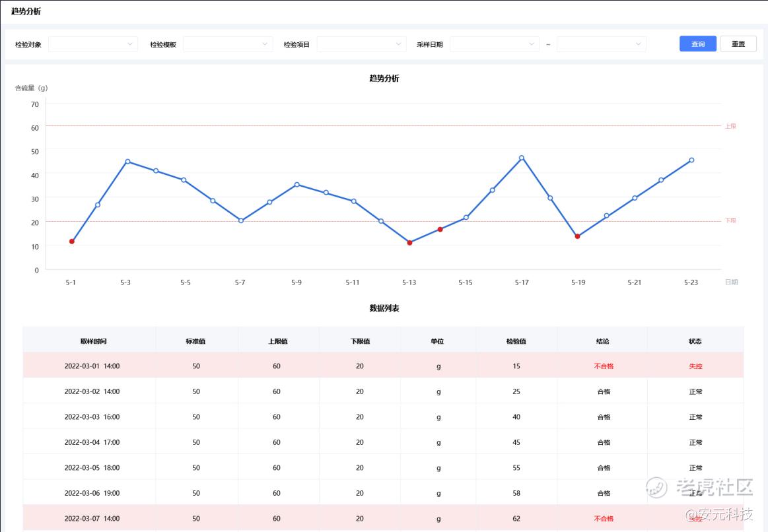Click the 70 y-axis label
Screen dimensions: 768x532
(x=35, y=104)
